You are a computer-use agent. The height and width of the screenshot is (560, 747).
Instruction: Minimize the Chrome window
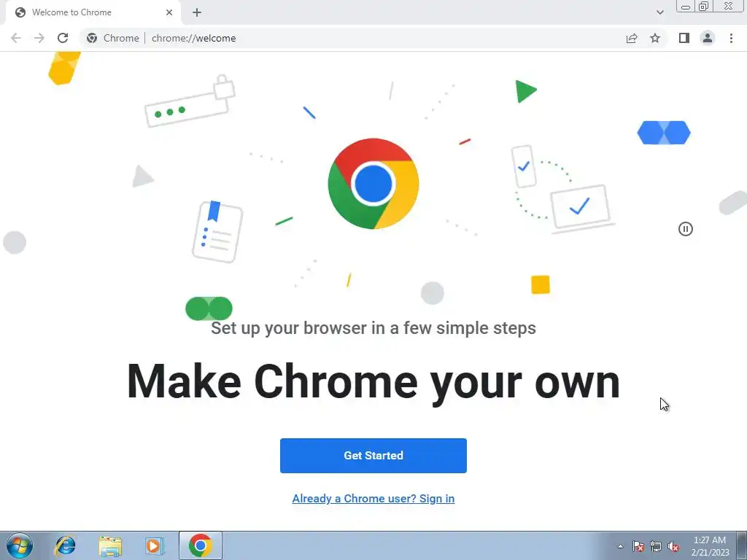686,7
